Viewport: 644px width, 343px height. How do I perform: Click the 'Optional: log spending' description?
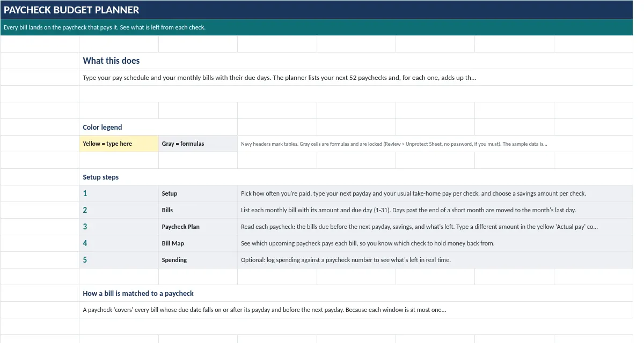435,260
